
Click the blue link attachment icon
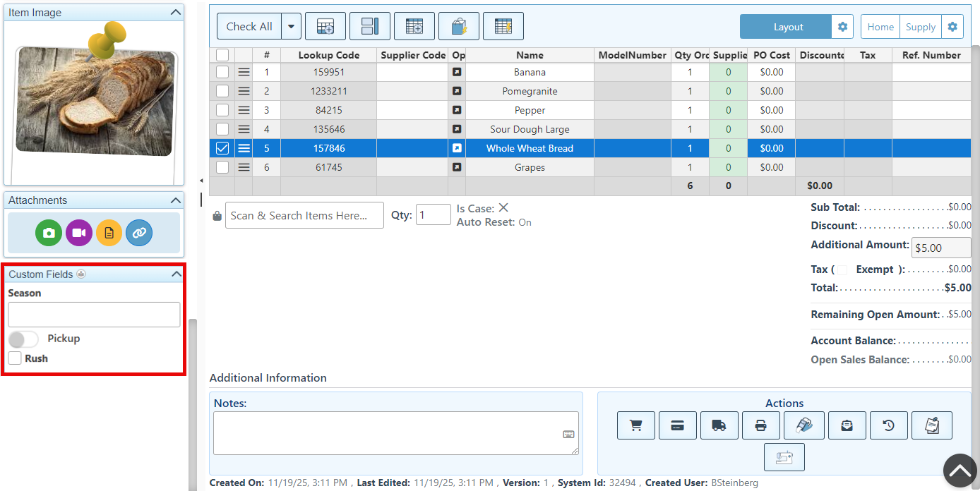(x=139, y=233)
